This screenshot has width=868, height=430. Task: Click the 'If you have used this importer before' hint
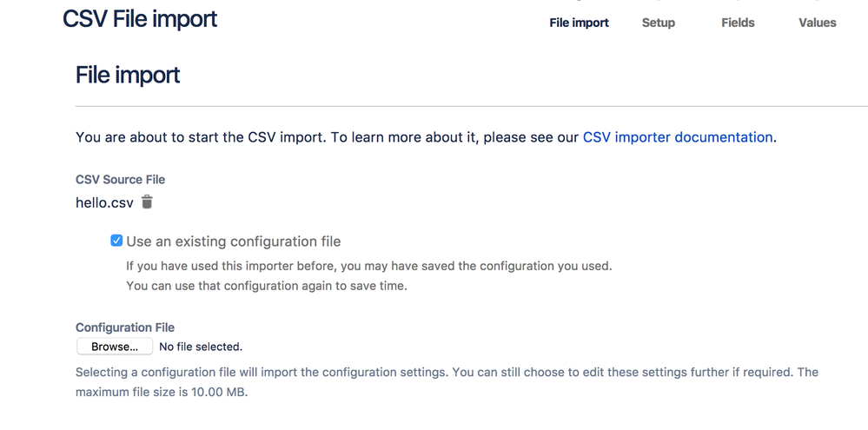369,266
